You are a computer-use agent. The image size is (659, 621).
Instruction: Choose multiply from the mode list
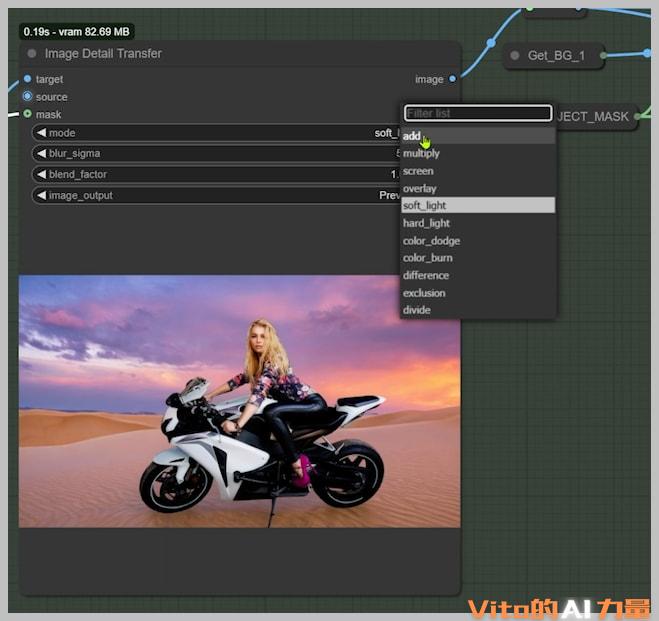click(478, 153)
